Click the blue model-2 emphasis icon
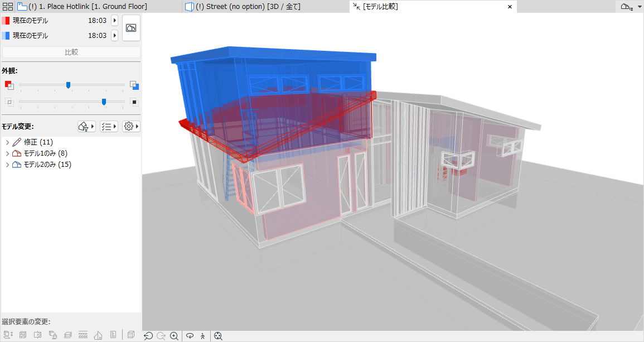The width and height of the screenshot is (644, 342). tap(134, 85)
